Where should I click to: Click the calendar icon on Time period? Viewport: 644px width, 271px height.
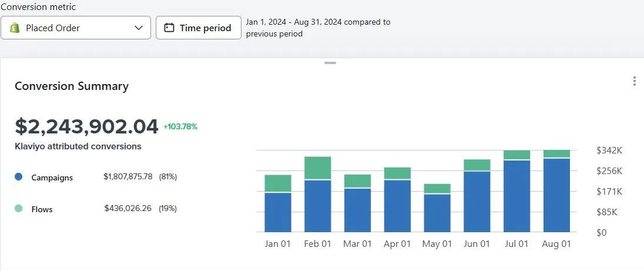coord(169,28)
